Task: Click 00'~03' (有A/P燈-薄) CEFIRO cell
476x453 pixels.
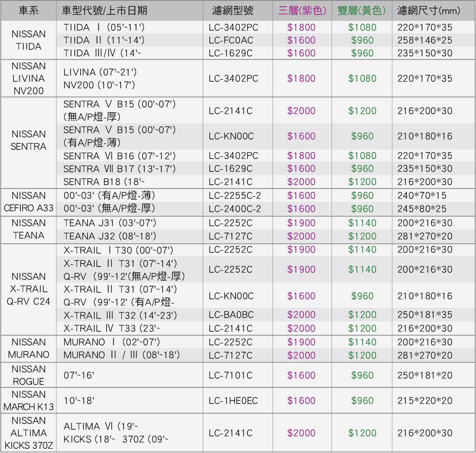Action: [129, 195]
